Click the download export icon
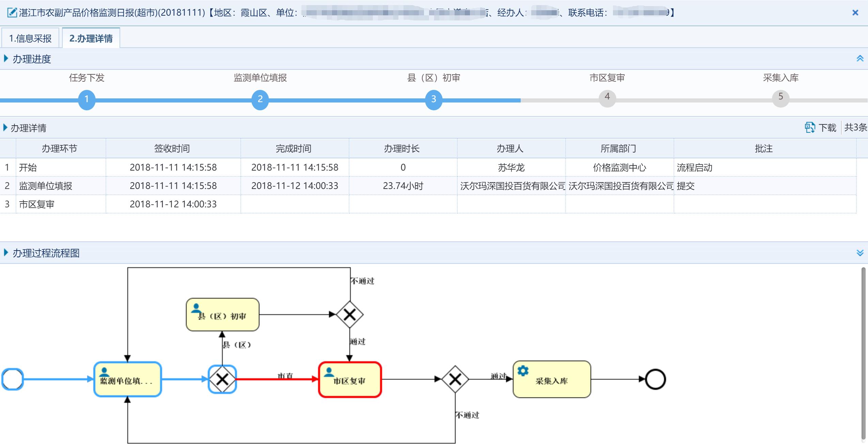The height and width of the screenshot is (445, 868). [809, 128]
